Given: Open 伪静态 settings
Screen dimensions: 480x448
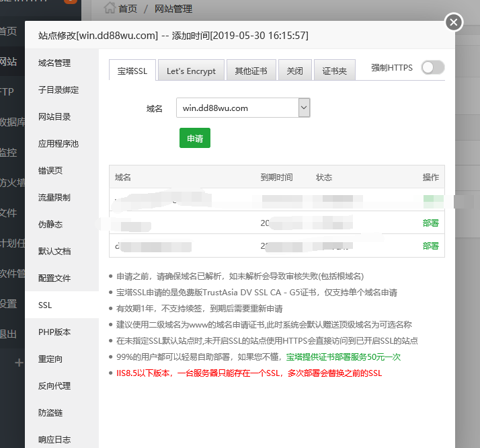Looking at the screenshot, I should click(x=62, y=225).
